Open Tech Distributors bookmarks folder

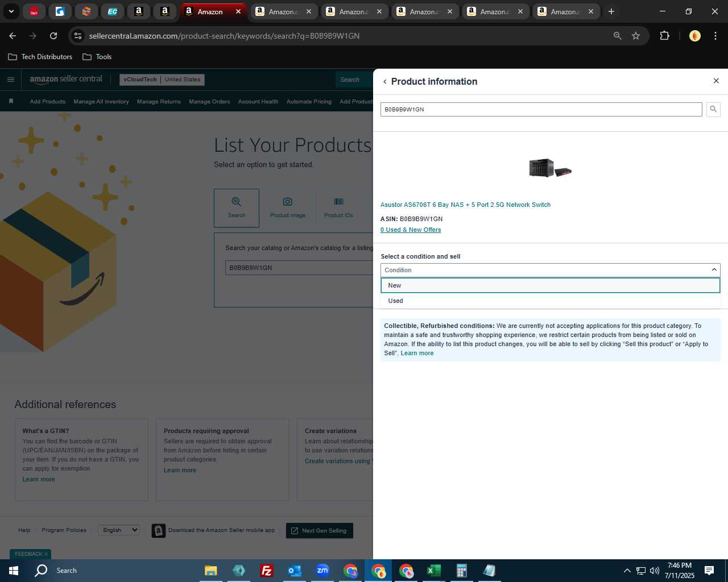coord(40,57)
